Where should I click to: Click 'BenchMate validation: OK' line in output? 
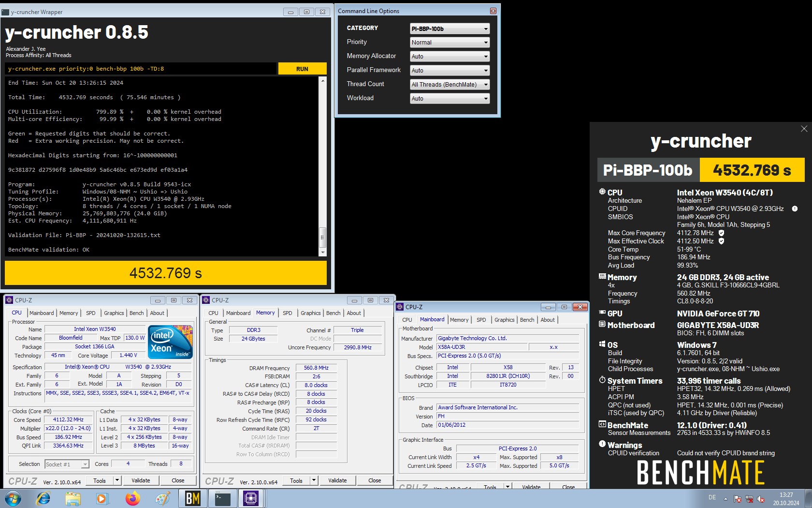49,250
